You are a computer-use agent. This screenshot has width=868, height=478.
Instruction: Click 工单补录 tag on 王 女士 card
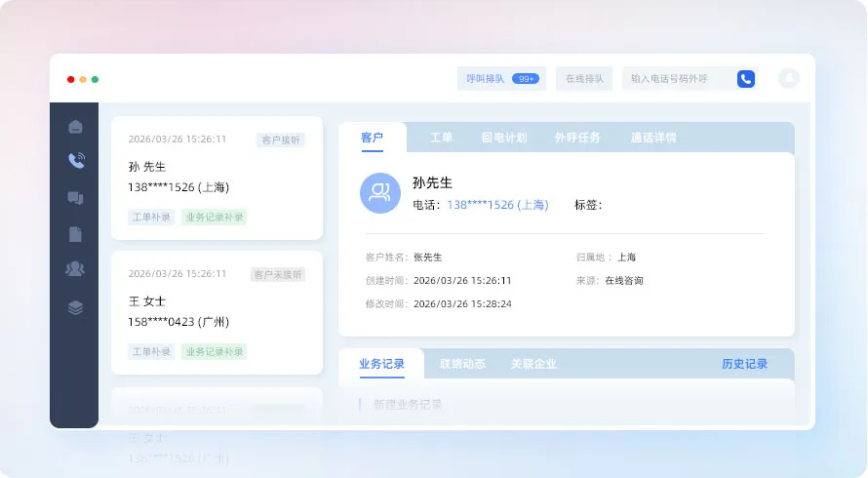(151, 352)
